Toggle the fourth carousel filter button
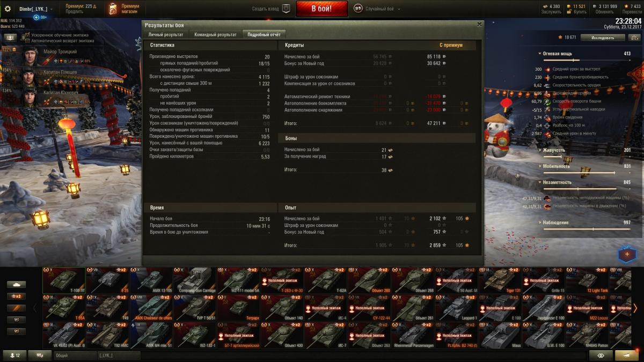 [16, 320]
